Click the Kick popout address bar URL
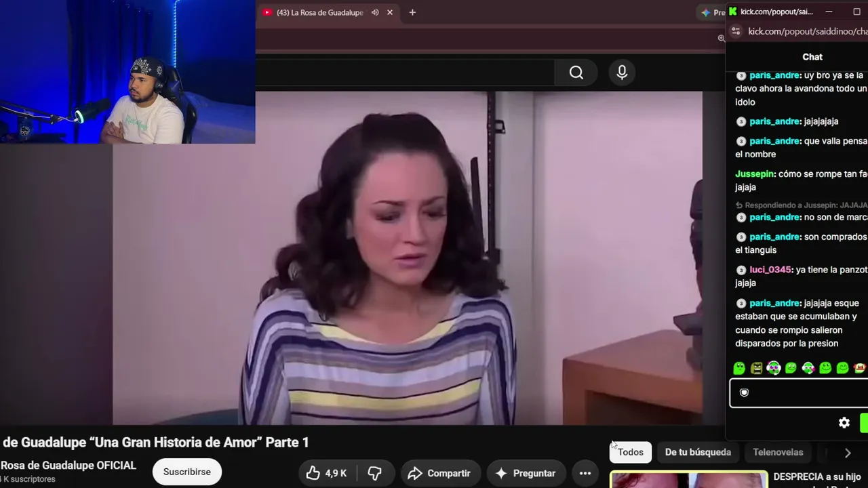This screenshot has width=868, height=488. coord(808,31)
